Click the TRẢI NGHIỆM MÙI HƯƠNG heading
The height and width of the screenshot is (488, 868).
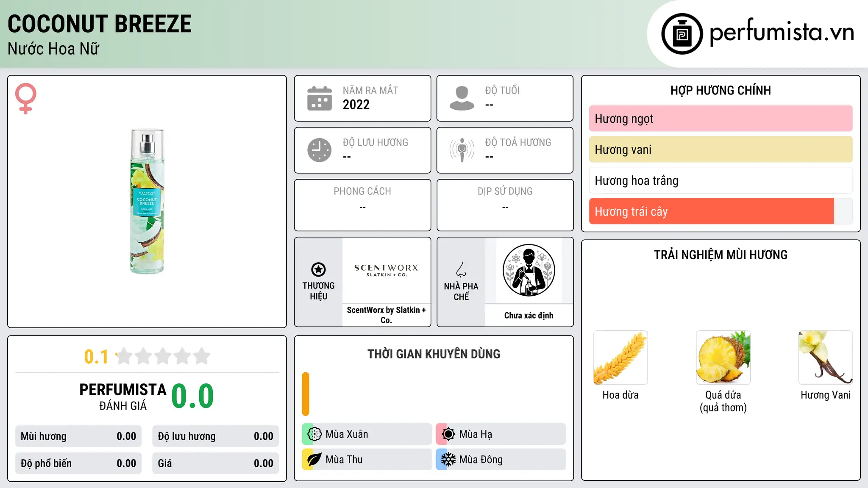tap(721, 255)
